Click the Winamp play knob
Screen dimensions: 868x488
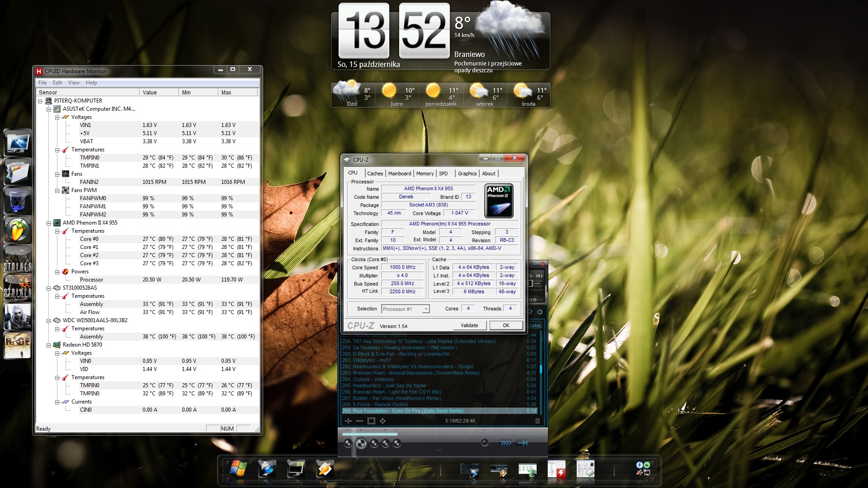361,443
